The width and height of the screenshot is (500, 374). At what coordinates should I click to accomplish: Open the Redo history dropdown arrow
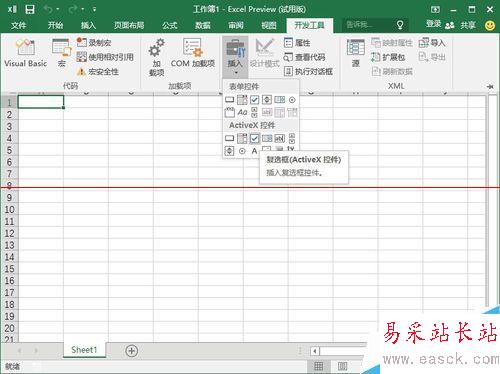click(82, 9)
